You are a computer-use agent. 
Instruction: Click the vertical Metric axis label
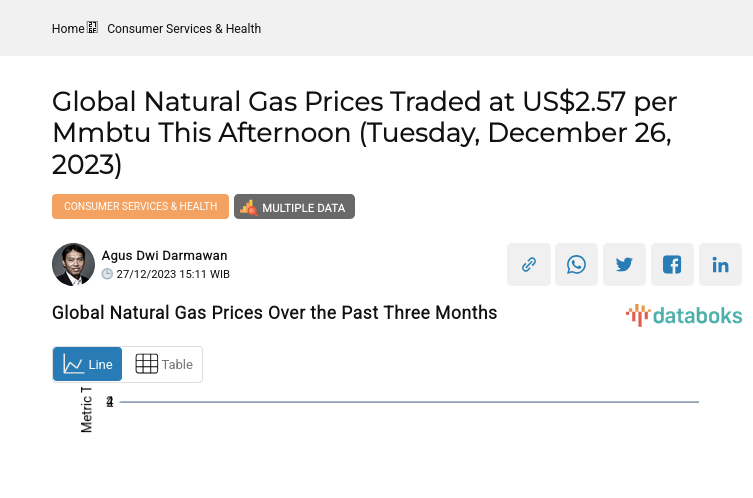click(86, 409)
